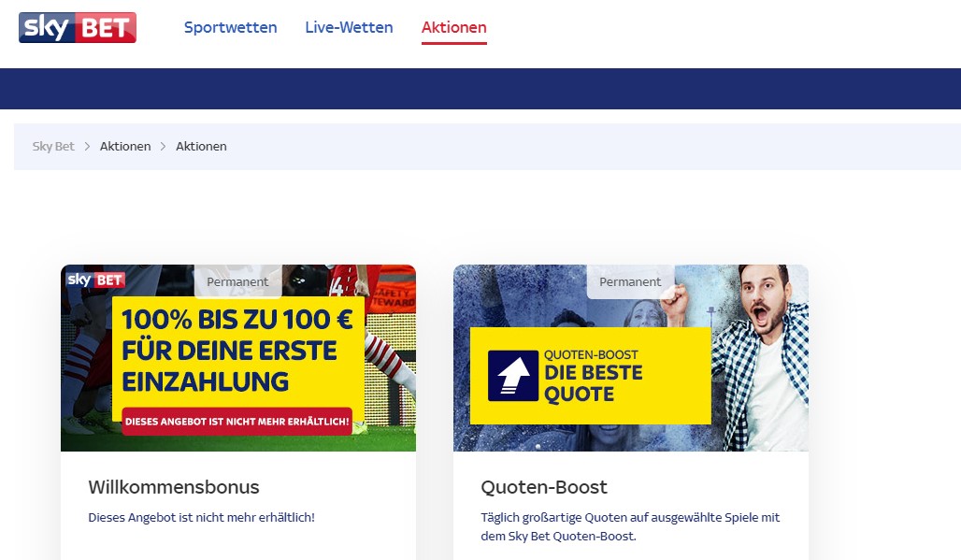This screenshot has height=560, width=961.
Task: Open the Willkommensbonus promotion banner image
Action: click(x=238, y=358)
